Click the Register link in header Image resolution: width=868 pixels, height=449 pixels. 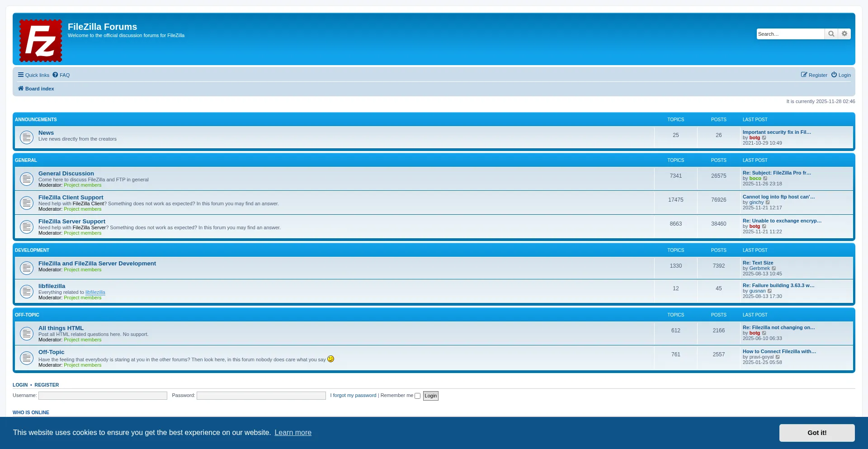(x=814, y=75)
